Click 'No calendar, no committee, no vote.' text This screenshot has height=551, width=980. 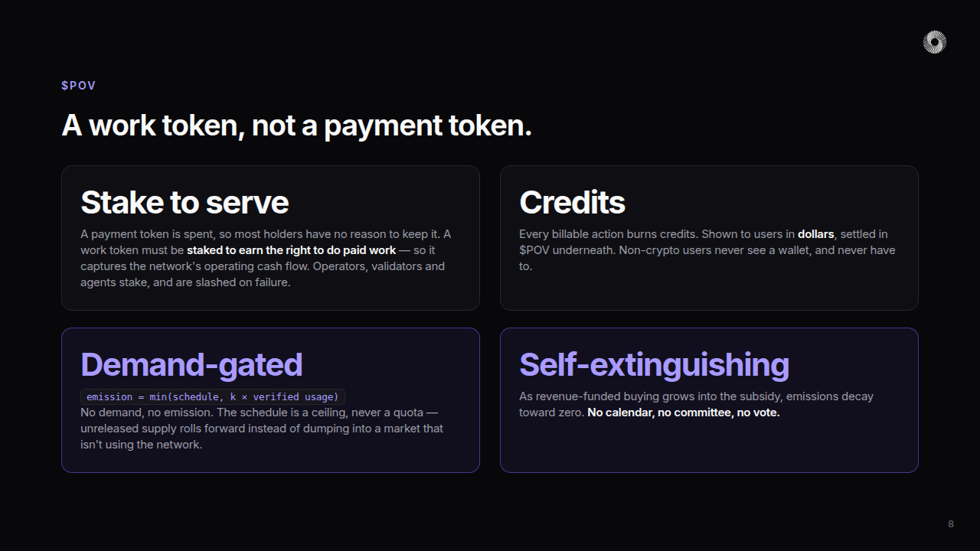(684, 412)
